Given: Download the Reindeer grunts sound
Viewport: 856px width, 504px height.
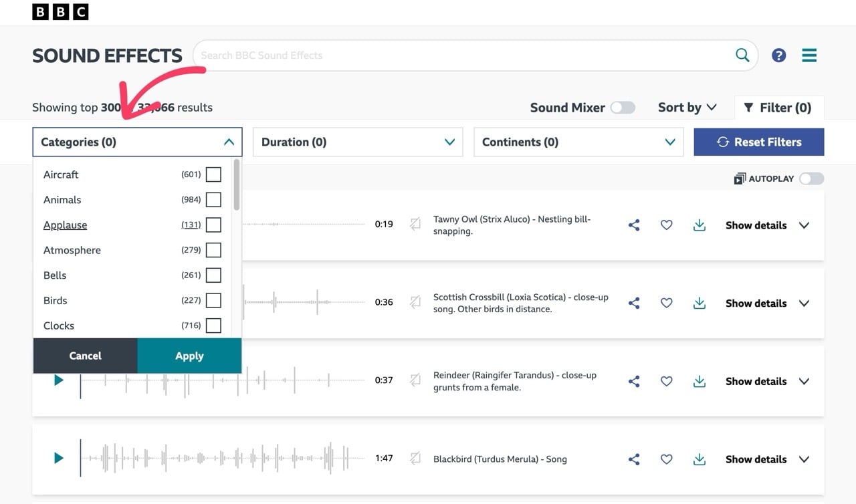Looking at the screenshot, I should 700,381.
